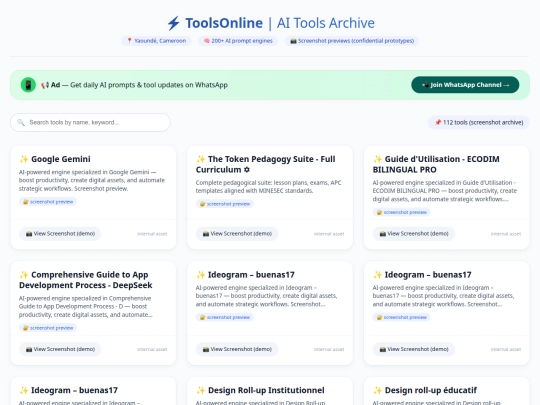The width and height of the screenshot is (540, 405).
Task: Click sparkle icon beside Guide d'Utilisation ECODIM
Action: 377,159
